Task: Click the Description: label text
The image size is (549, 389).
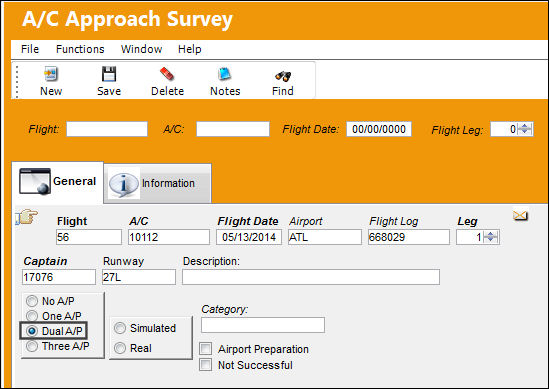Action: coord(211,261)
